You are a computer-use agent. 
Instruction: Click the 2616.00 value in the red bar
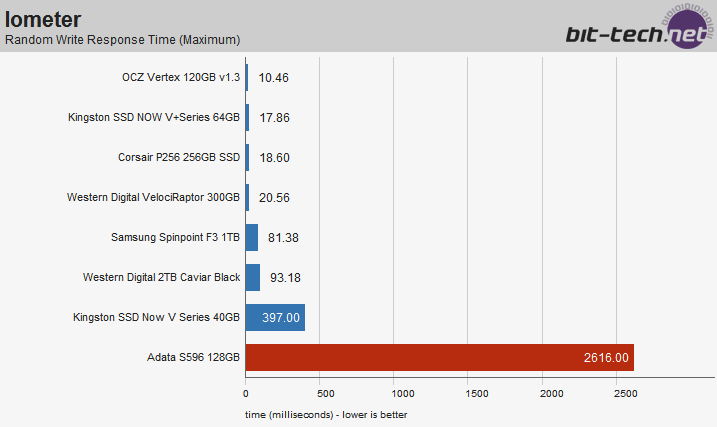(606, 358)
